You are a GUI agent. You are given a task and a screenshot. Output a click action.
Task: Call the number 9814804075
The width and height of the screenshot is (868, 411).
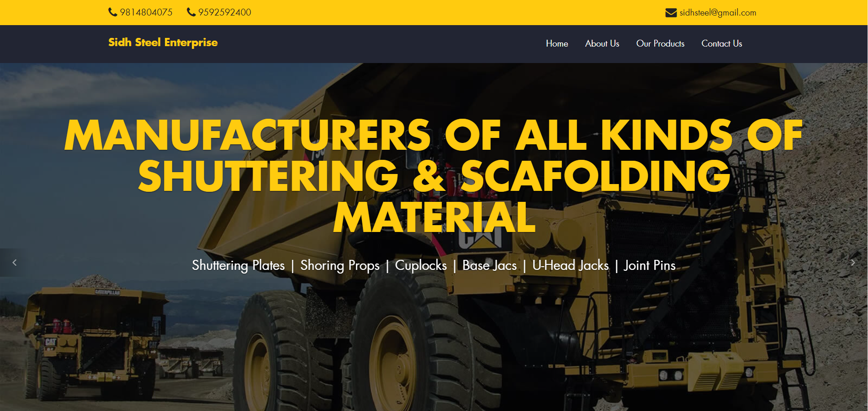[146, 12]
